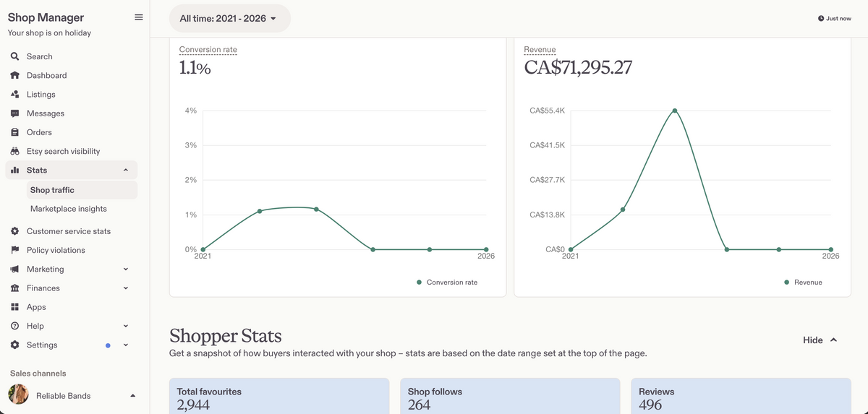This screenshot has width=868, height=414.
Task: Open Orders from sidebar
Action: 39,132
